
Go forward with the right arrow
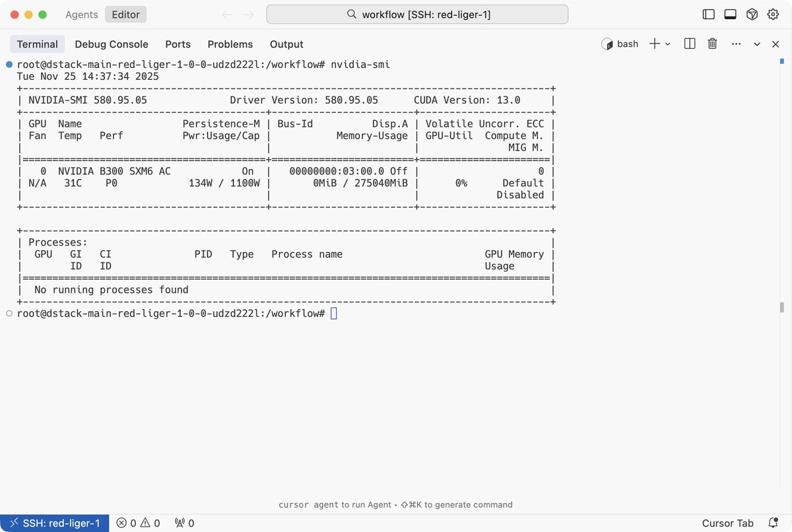[x=249, y=15]
